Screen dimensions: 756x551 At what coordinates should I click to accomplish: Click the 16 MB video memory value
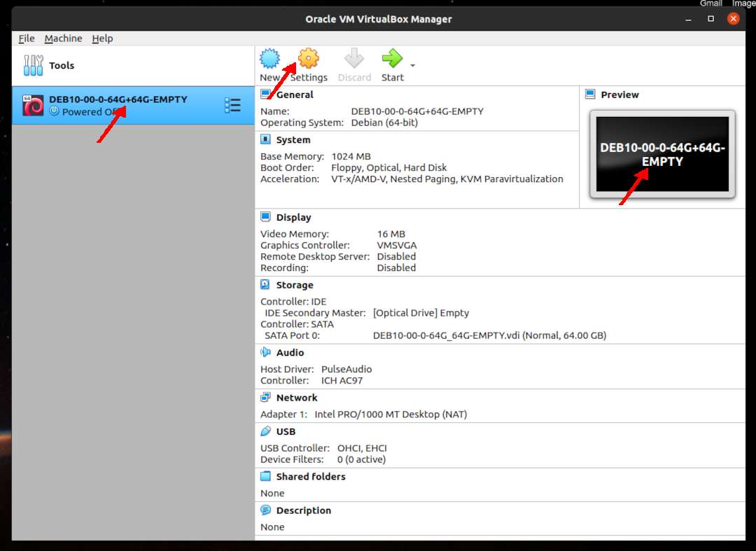coord(391,234)
